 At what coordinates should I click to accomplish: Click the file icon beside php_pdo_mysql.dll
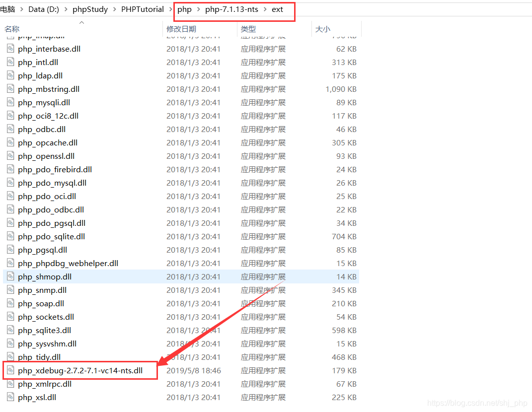(10, 183)
